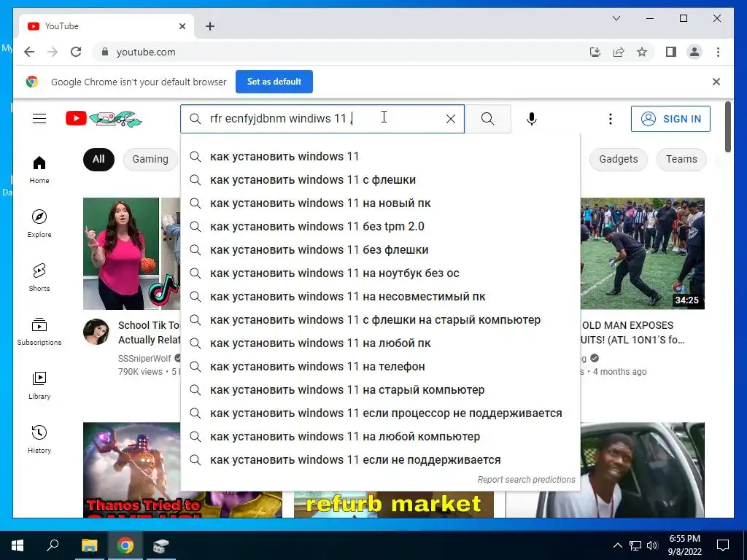Screen dimensions: 747x560
Task: Choose suggestion 'как установить windows 11'
Action: pos(380,157)
